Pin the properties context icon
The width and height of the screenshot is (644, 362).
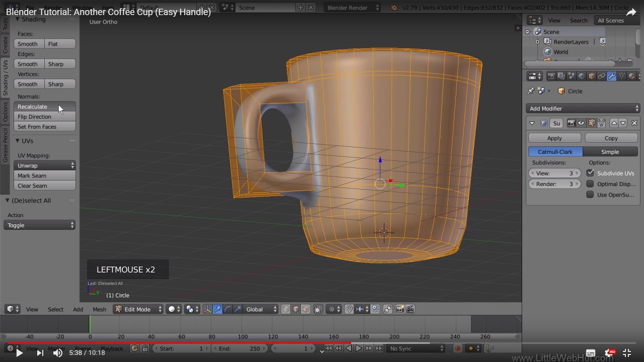point(531,91)
